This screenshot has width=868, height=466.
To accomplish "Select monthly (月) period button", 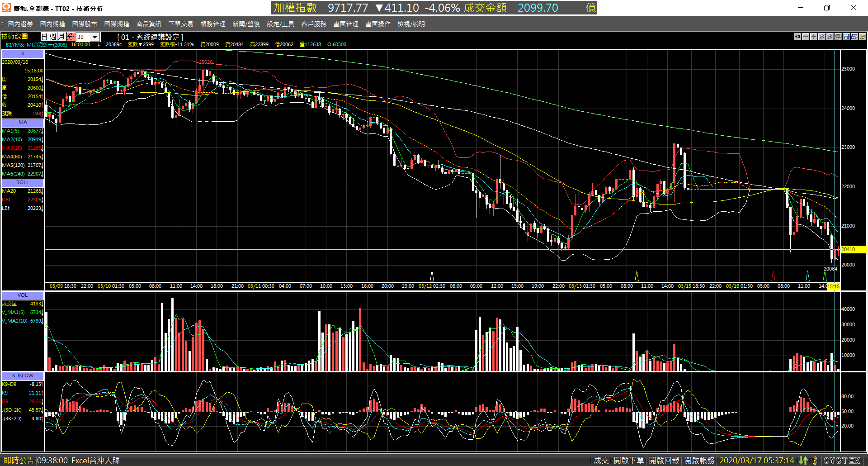I will [x=62, y=37].
